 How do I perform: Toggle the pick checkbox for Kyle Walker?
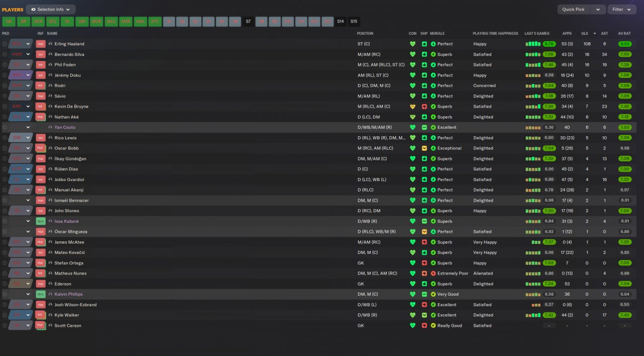click(5, 315)
